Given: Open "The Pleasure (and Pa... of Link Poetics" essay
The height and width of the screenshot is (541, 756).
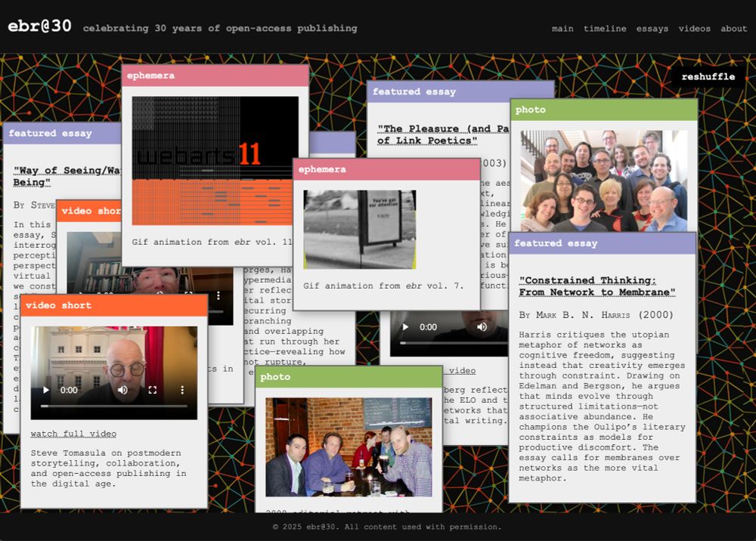Looking at the screenshot, I should (x=442, y=134).
